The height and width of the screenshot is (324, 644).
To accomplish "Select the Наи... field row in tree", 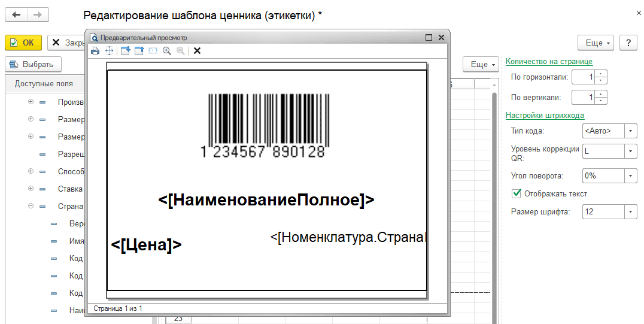I will pos(45,310).
